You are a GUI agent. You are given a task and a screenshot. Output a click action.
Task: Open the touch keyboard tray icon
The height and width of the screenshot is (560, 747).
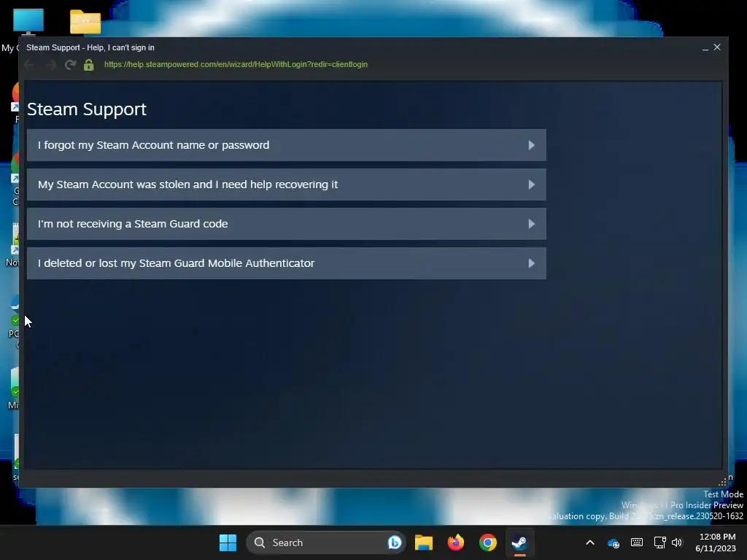[x=636, y=542]
